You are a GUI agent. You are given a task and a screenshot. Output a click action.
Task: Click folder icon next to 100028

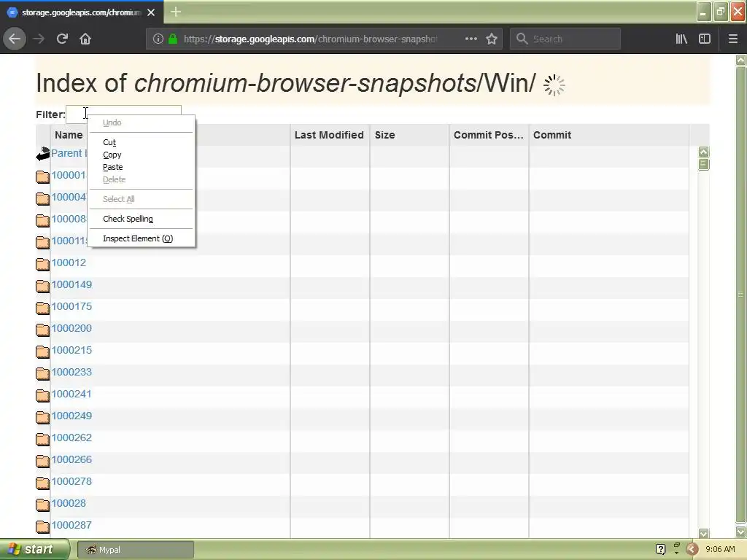[x=42, y=505]
